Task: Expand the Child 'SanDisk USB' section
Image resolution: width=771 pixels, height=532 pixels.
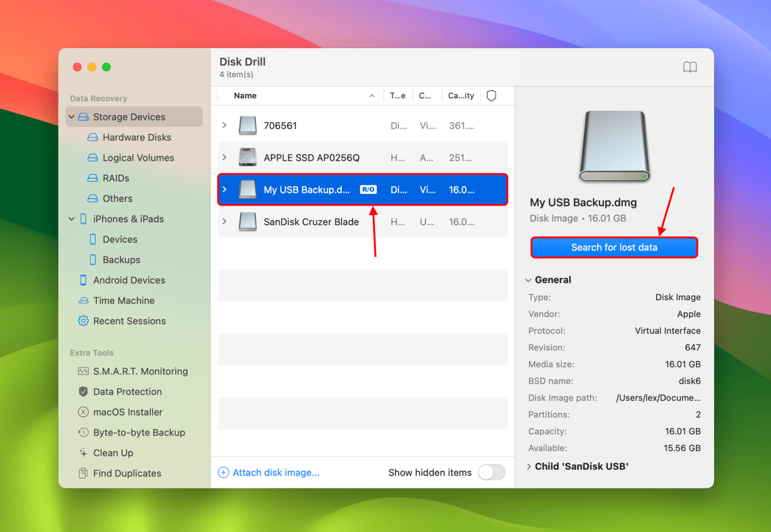Action: (x=530, y=466)
